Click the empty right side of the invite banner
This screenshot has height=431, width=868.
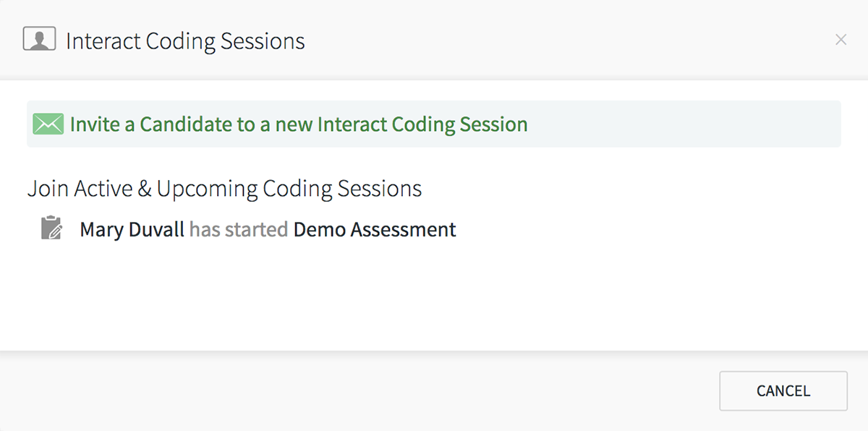[x=684, y=124]
